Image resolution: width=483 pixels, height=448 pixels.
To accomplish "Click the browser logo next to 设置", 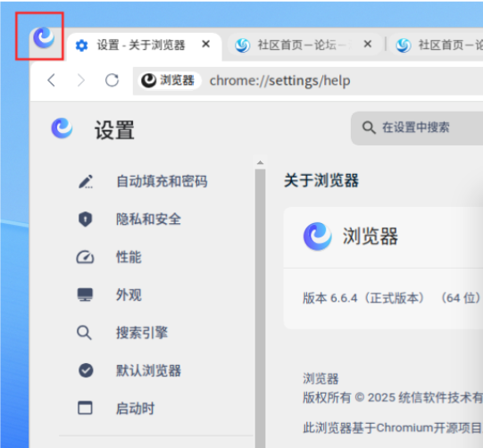I will (62, 129).
